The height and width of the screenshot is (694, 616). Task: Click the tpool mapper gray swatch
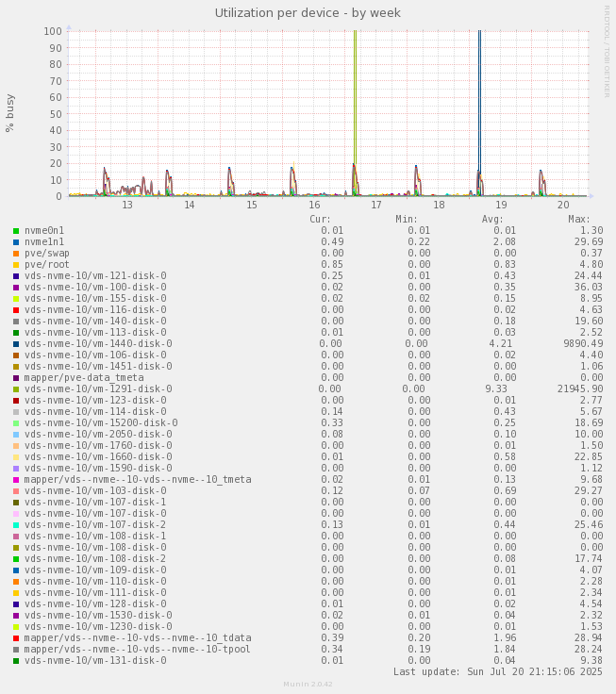point(16,650)
